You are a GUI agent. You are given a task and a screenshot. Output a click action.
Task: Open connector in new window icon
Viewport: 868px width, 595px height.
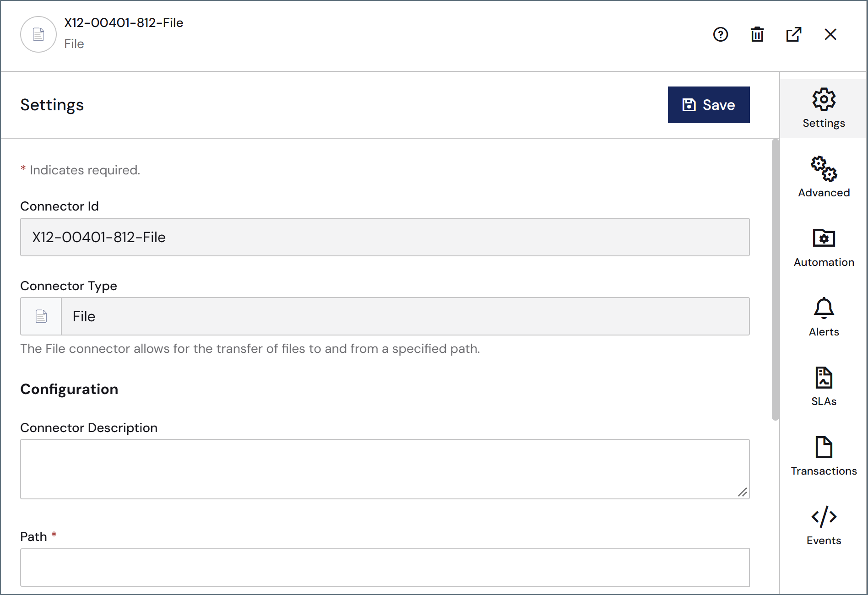[794, 34]
